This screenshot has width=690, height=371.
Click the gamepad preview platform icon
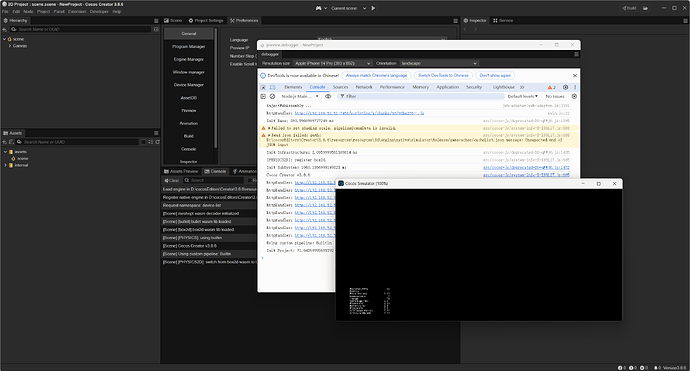(x=318, y=8)
